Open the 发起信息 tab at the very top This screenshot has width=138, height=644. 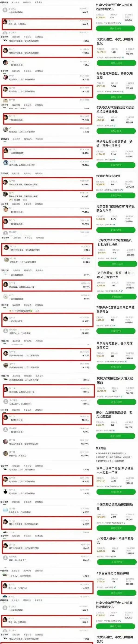(15, 2)
